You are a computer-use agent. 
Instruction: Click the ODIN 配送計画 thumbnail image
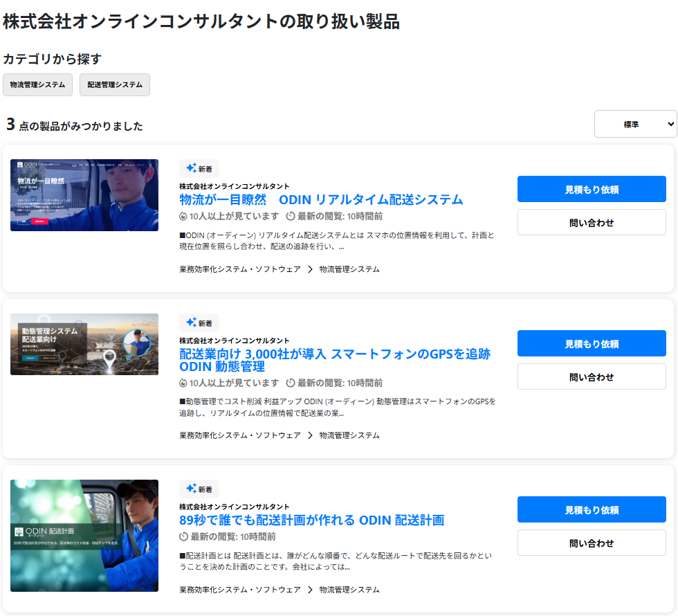click(84, 536)
